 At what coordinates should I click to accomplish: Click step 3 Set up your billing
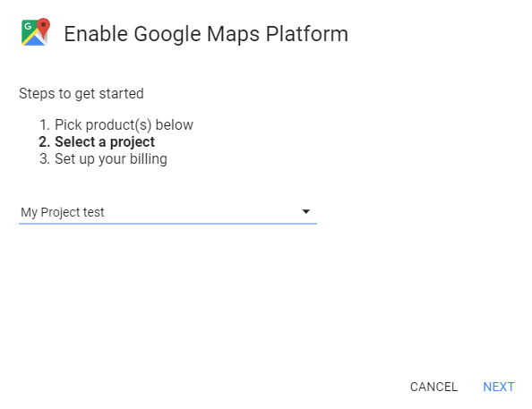click(x=103, y=158)
